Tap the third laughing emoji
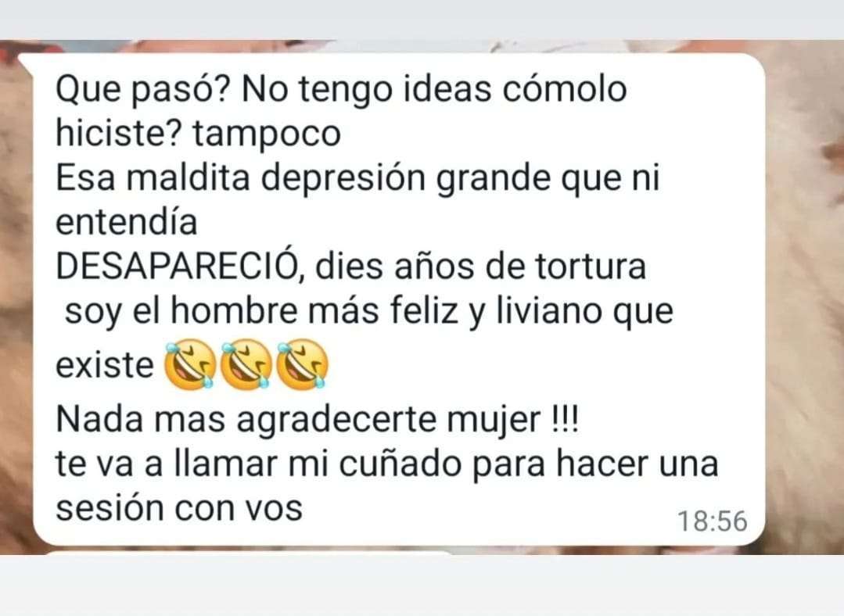Image resolution: width=844 pixels, height=616 pixels. pos(302,364)
